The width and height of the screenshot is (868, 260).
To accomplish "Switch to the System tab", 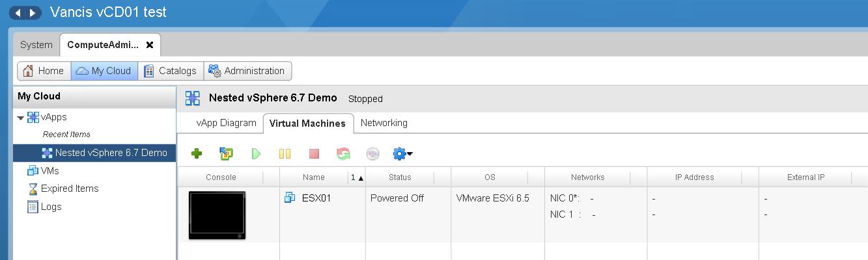I will coord(36,45).
